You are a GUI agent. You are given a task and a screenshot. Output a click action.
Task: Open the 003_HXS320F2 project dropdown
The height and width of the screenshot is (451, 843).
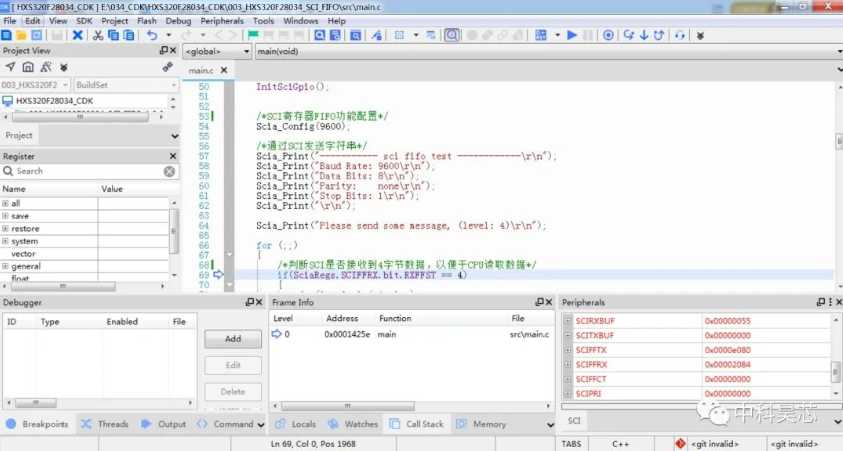(x=35, y=85)
